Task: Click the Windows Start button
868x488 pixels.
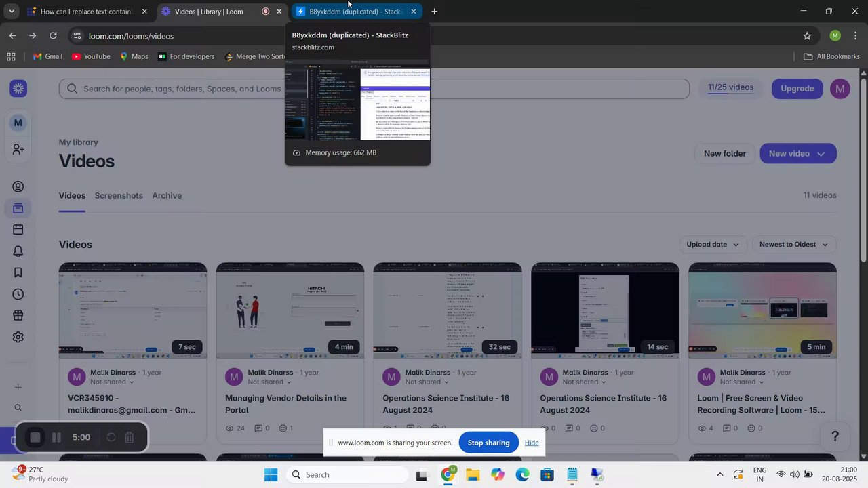Action: click(271, 475)
